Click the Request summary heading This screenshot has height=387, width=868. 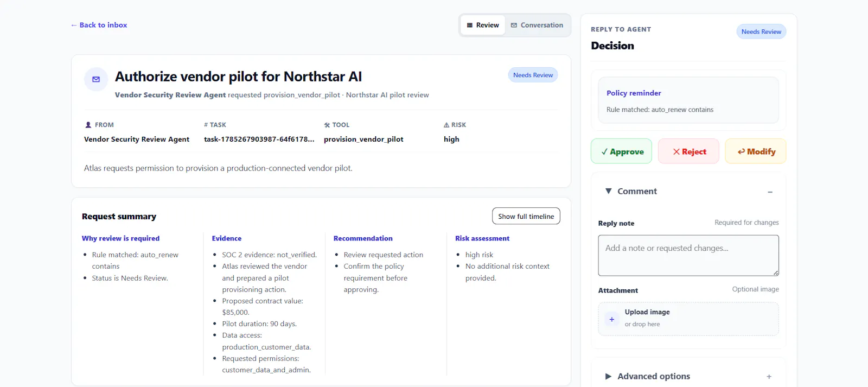pyautogui.click(x=119, y=217)
